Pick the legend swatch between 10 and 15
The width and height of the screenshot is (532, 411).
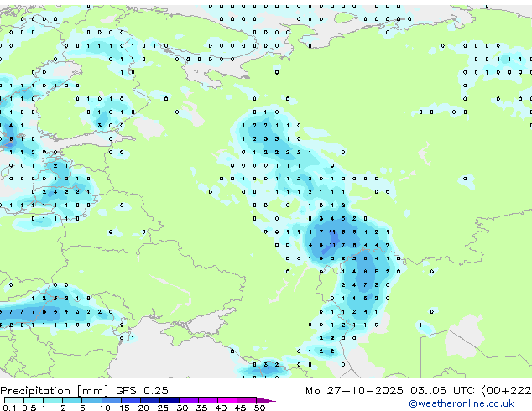(x=111, y=400)
